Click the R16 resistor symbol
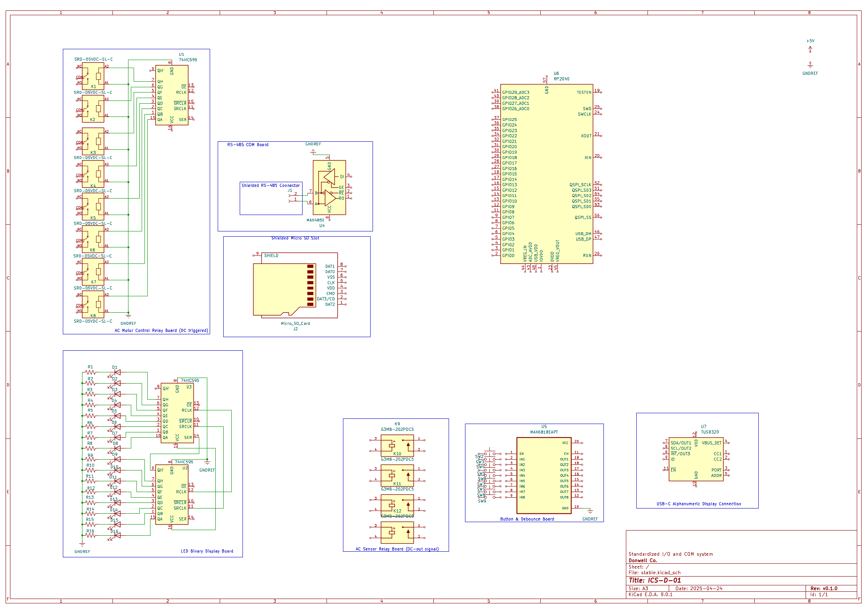Image resolution: width=868 pixels, height=613 pixels. pyautogui.click(x=90, y=535)
